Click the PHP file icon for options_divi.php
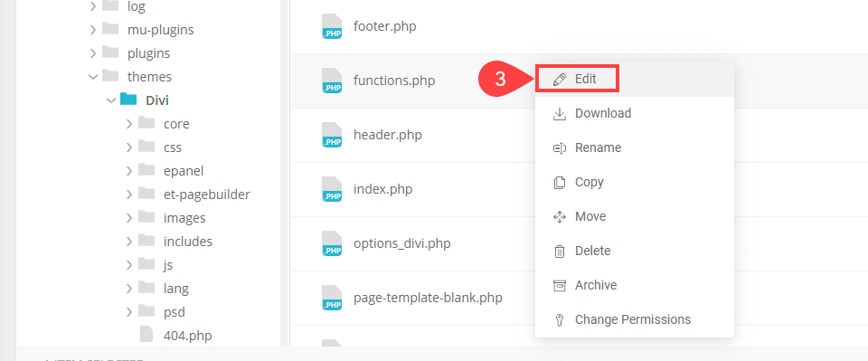868x361 pixels. point(332,243)
